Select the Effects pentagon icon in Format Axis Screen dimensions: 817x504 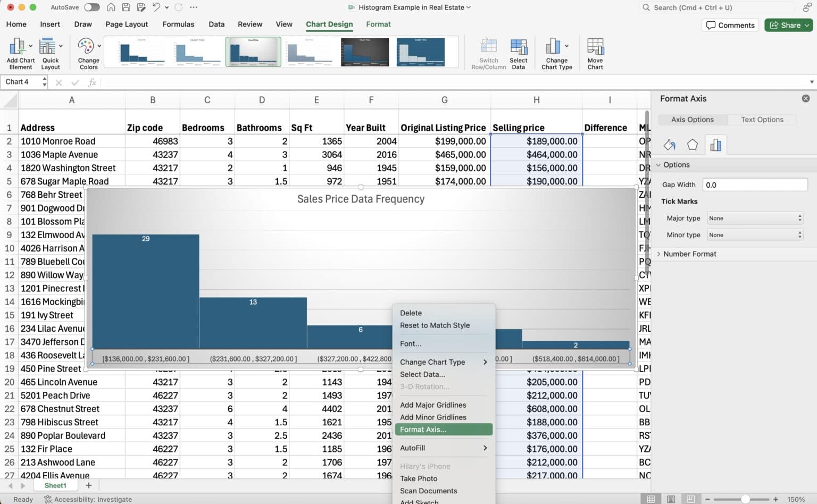pos(693,144)
